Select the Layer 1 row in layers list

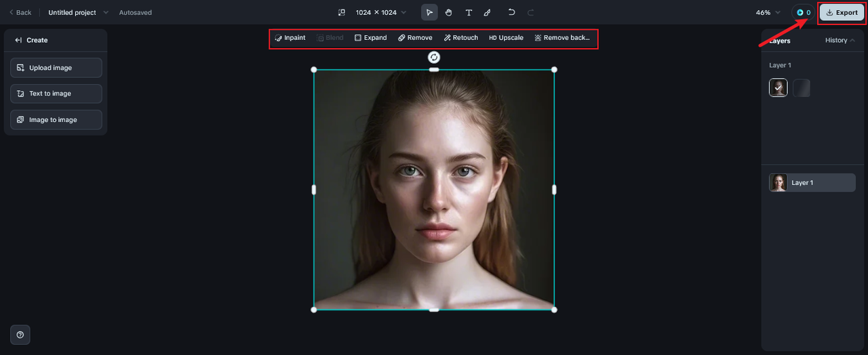(812, 183)
